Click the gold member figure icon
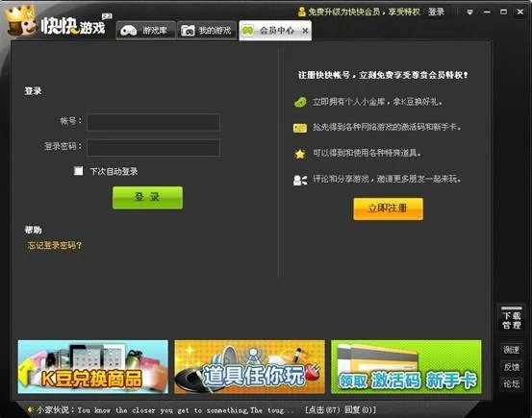 [x=301, y=12]
